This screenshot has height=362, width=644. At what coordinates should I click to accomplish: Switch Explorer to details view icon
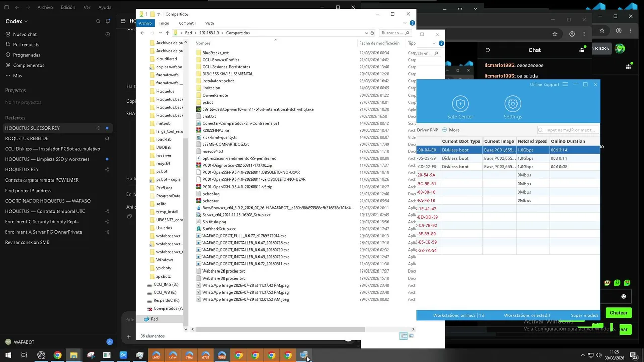tap(403, 336)
